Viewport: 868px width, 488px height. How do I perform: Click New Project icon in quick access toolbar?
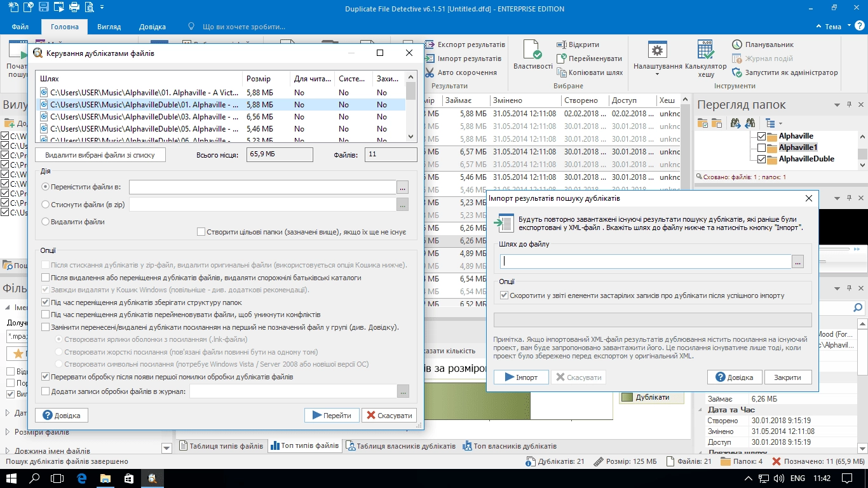pos(12,8)
